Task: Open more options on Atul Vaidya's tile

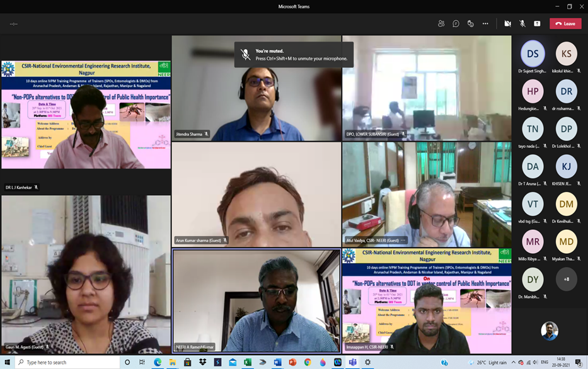Action: pyautogui.click(x=403, y=241)
